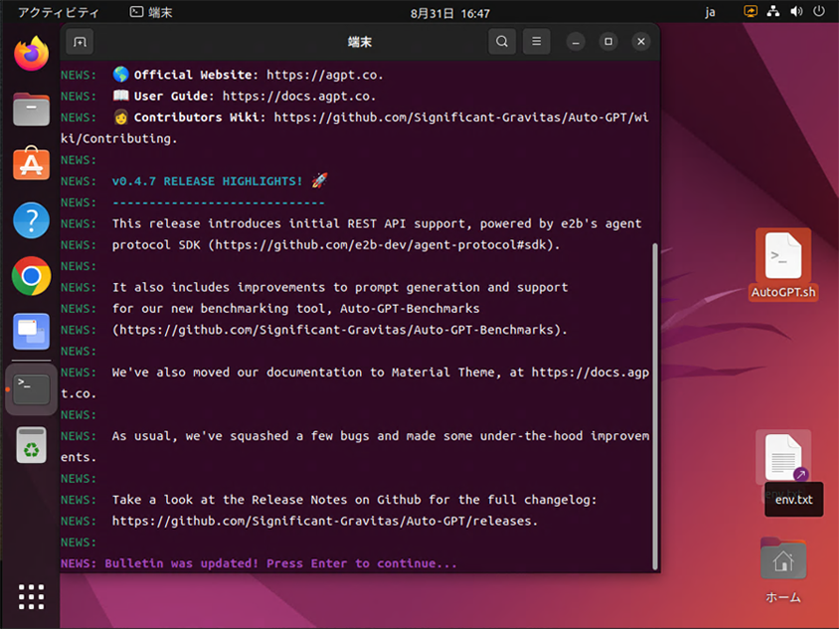Open a new terminal tab
Image resolution: width=840 pixels, height=629 pixels.
click(80, 42)
